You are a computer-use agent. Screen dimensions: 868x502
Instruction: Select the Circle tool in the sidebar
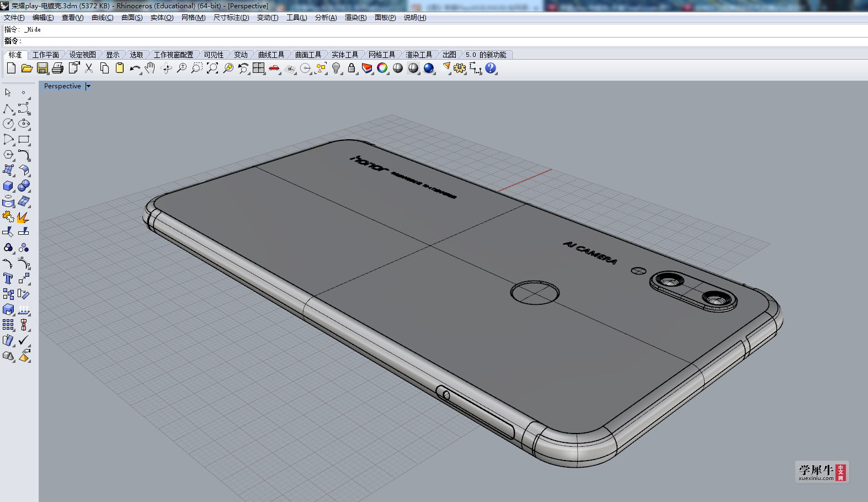coord(8,124)
